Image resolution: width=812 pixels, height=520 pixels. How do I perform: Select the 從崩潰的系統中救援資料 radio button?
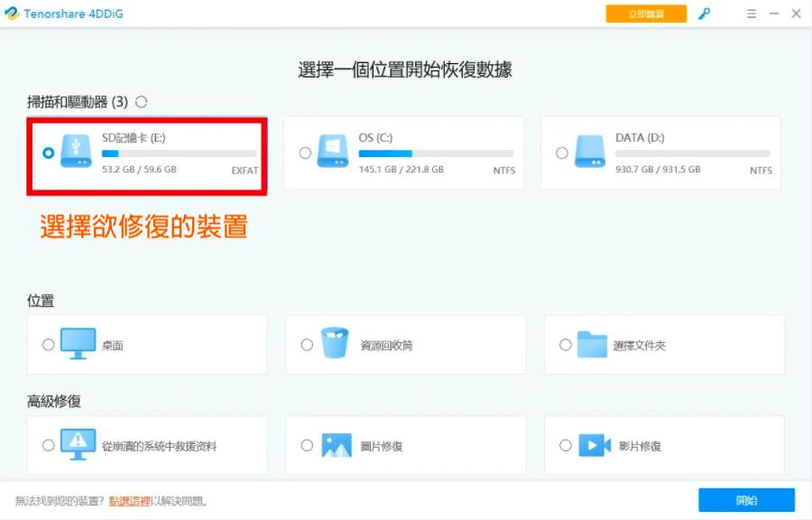tap(48, 445)
